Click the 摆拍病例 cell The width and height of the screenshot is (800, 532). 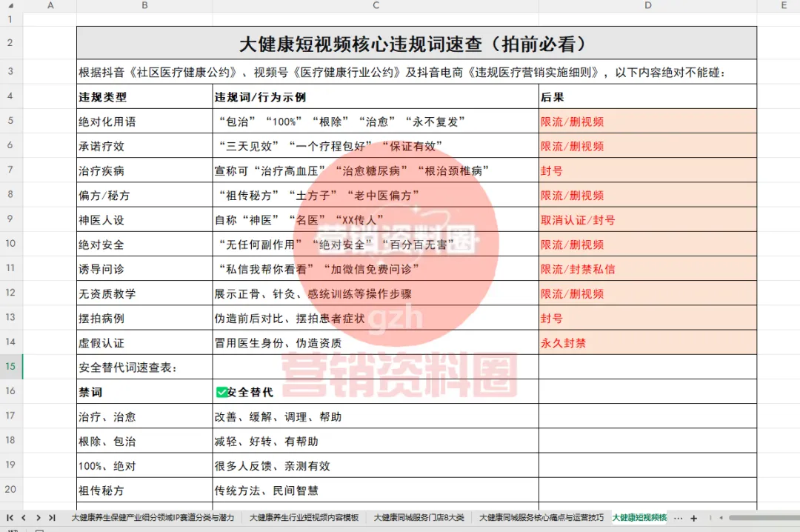coord(144,318)
